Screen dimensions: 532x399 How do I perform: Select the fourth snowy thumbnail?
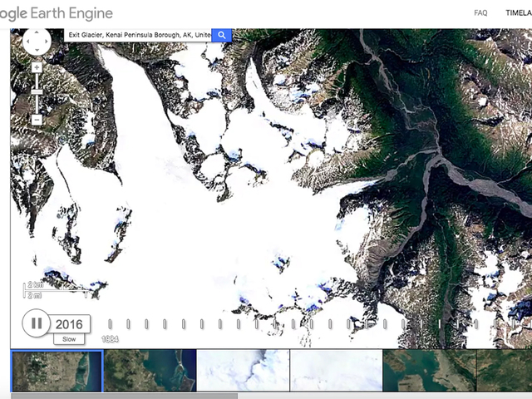point(337,371)
